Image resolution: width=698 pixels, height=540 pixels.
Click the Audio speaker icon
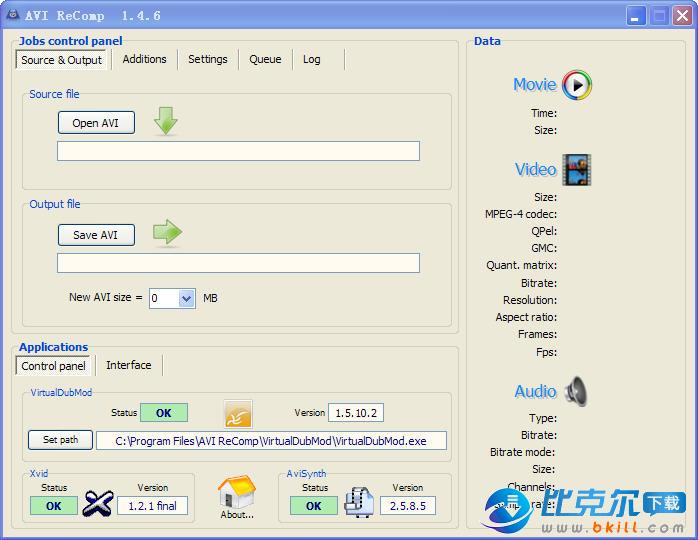tap(575, 391)
